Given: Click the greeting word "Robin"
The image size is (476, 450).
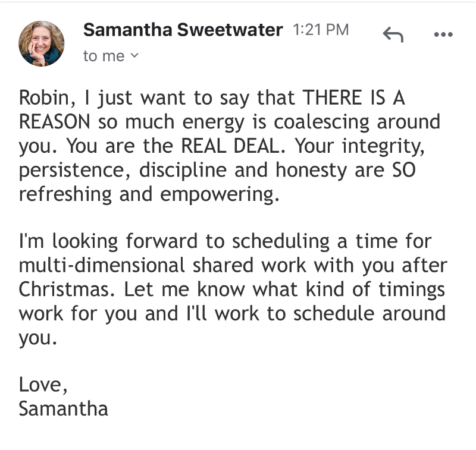Looking at the screenshot, I should [x=42, y=99].
